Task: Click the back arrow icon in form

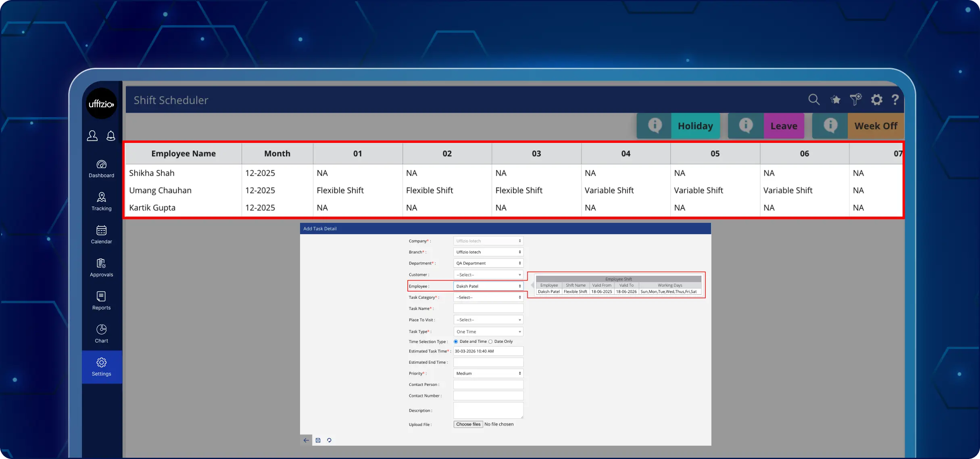Action: (306, 440)
